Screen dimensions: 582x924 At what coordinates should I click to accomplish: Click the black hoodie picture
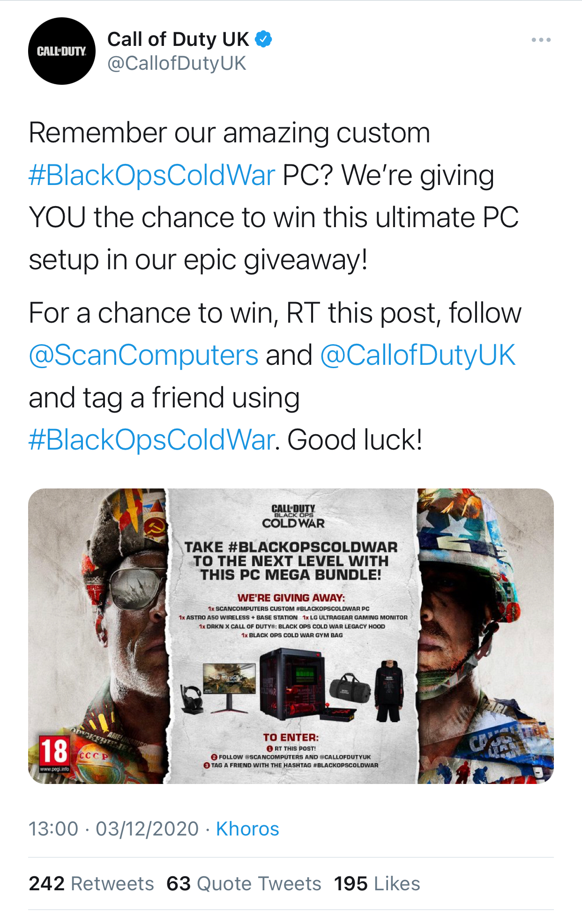(x=389, y=691)
